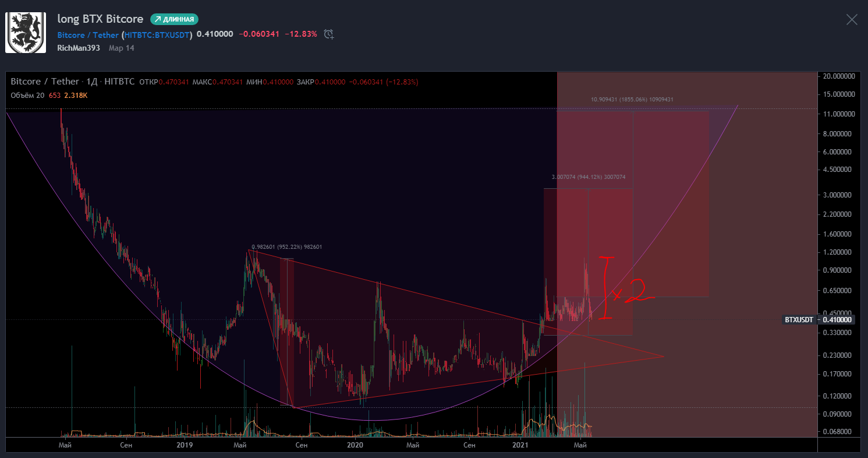Click the Объём 20 volume indicator label
This screenshot has width=868, height=458.
click(x=27, y=95)
